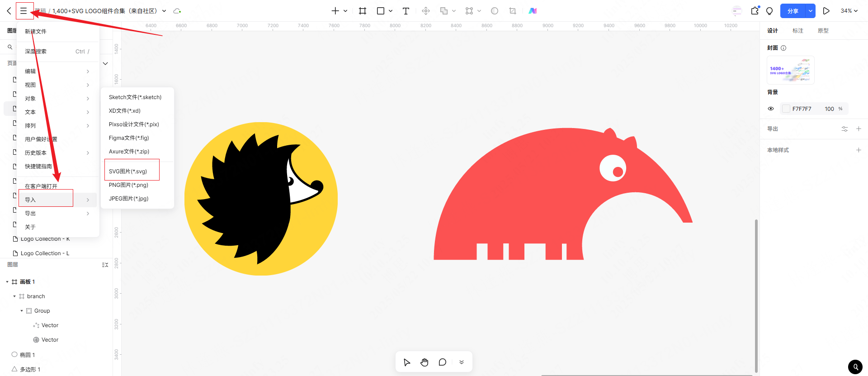
Task: Open the 导入 submenu
Action: tap(58, 200)
